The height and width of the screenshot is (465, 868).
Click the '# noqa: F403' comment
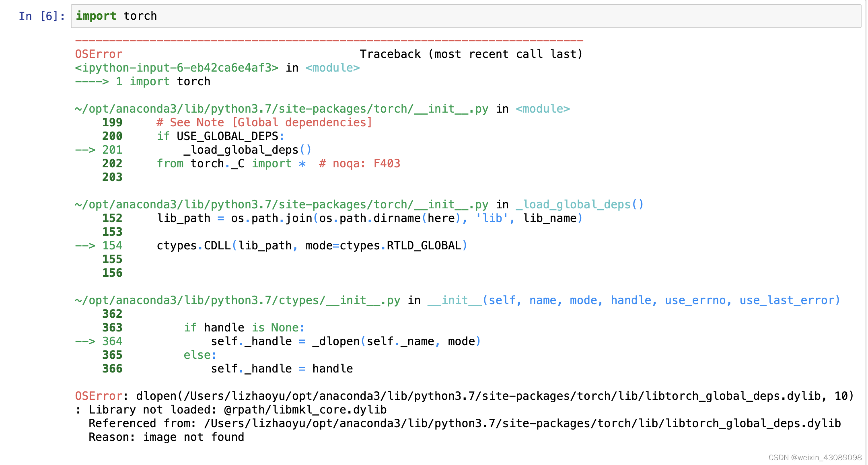360,163
